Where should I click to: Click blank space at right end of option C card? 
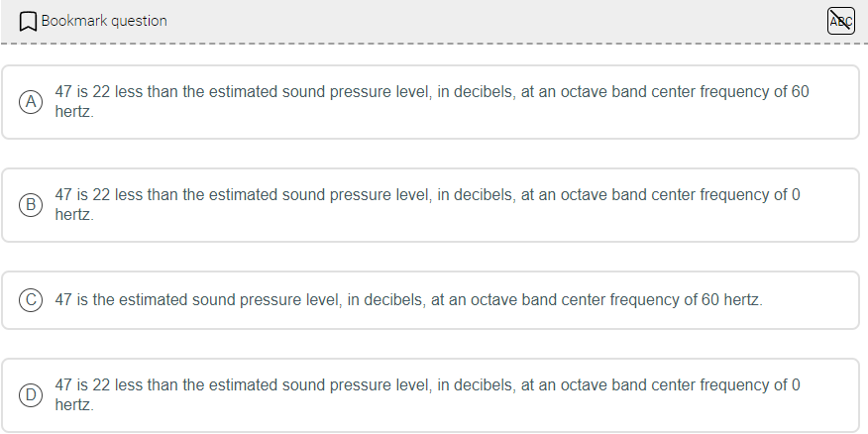[x=813, y=299]
